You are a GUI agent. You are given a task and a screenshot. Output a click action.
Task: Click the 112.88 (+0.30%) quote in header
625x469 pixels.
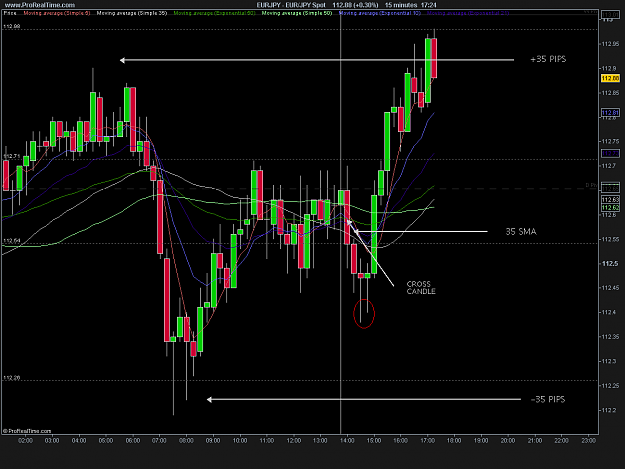[355, 5]
